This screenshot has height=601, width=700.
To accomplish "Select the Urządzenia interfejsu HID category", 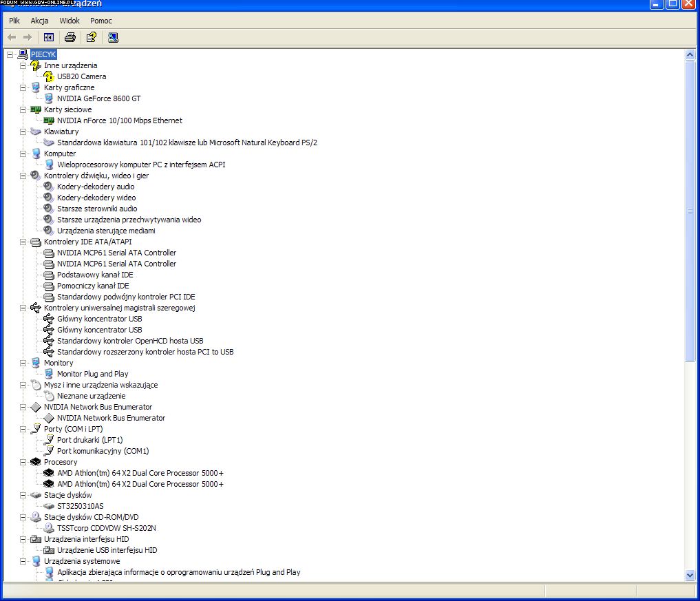I will pos(86,539).
